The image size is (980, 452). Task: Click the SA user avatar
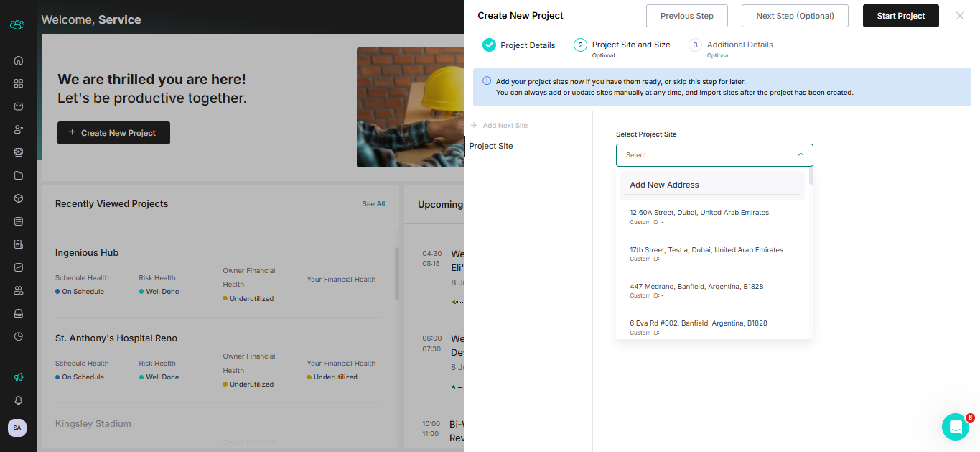[x=17, y=428]
